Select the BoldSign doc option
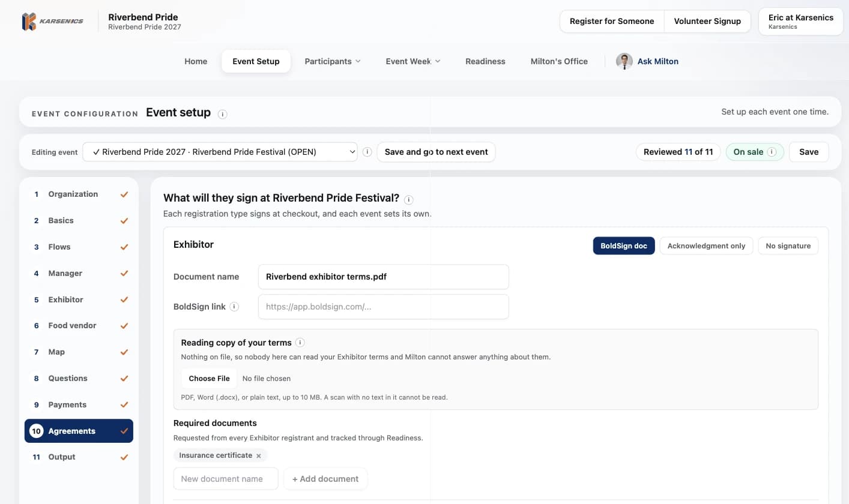 (624, 246)
